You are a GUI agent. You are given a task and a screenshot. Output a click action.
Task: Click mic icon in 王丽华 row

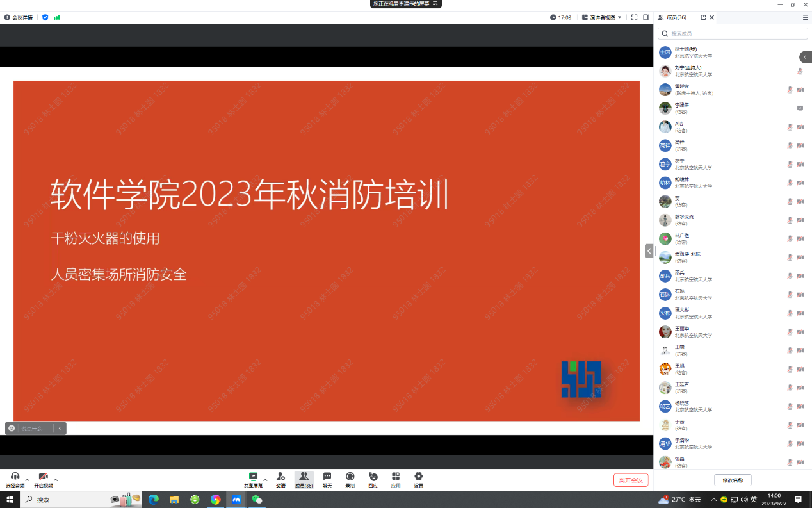[790, 332]
